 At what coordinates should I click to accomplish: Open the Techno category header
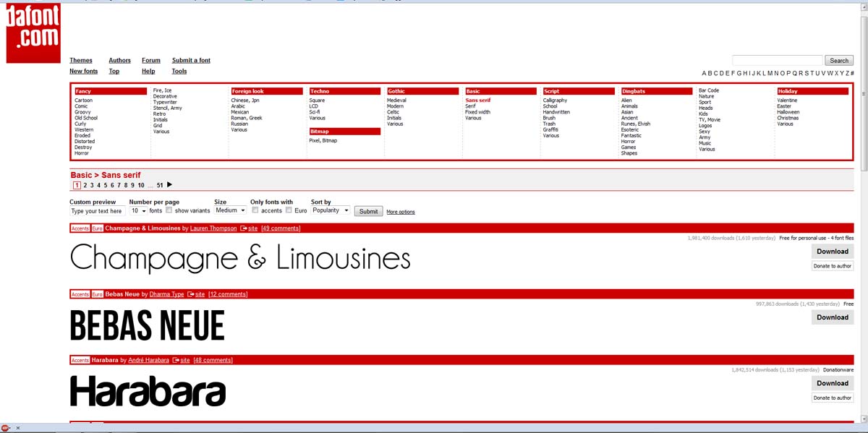pos(345,91)
